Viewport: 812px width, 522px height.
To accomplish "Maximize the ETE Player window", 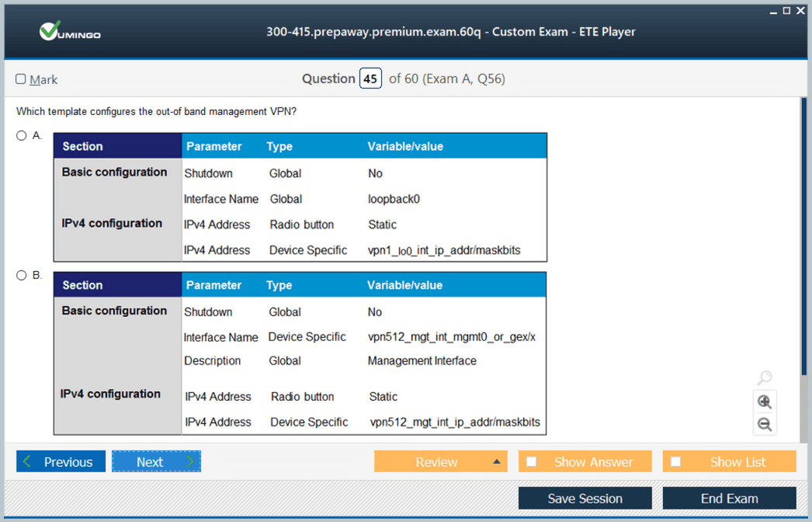I will [x=786, y=11].
